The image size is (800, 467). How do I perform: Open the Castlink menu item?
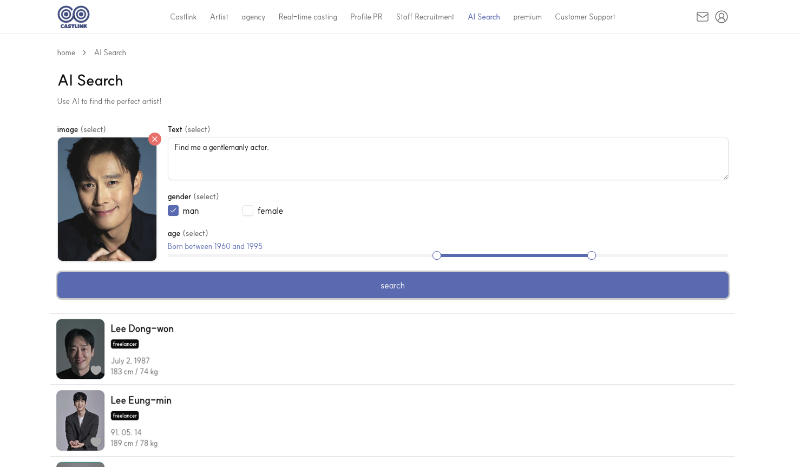(x=183, y=17)
